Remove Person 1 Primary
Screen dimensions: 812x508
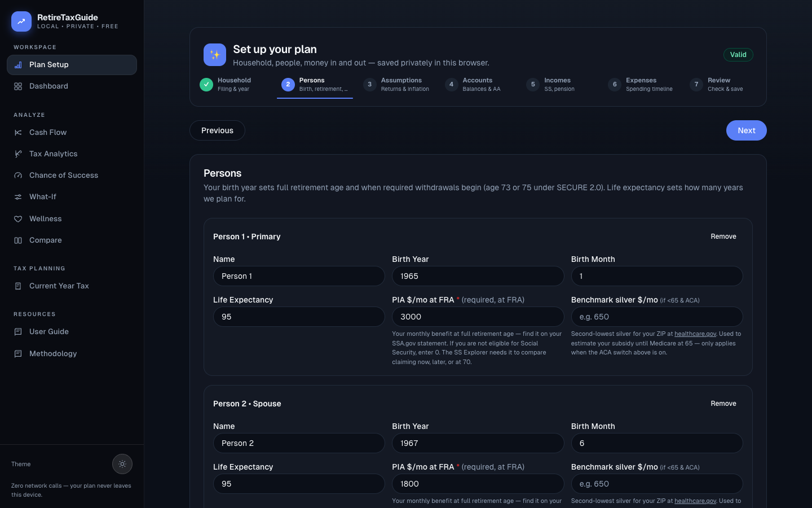click(723, 237)
